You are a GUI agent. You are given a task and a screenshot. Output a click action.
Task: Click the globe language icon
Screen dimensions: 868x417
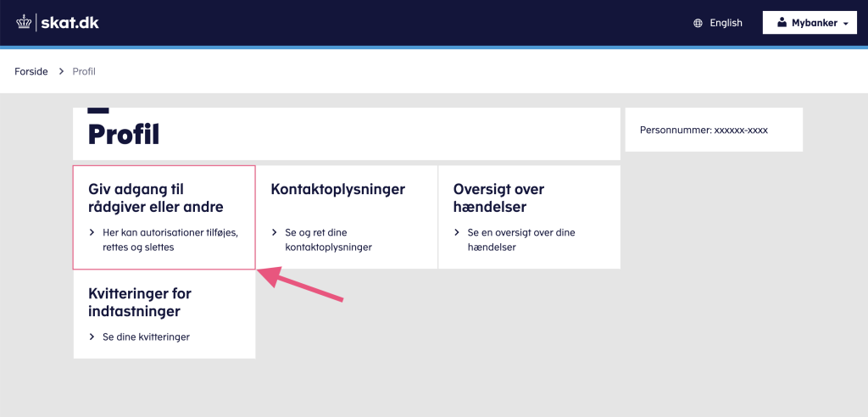click(x=698, y=23)
